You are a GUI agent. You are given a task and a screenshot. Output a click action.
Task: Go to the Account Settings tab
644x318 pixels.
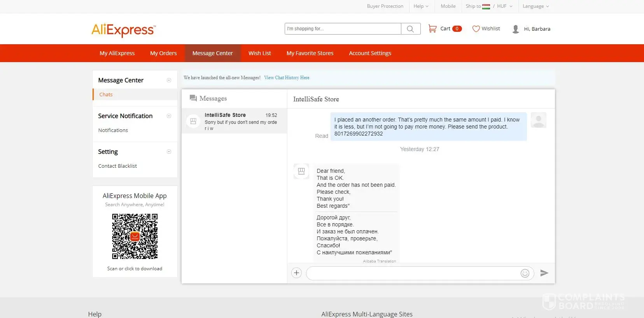point(370,53)
